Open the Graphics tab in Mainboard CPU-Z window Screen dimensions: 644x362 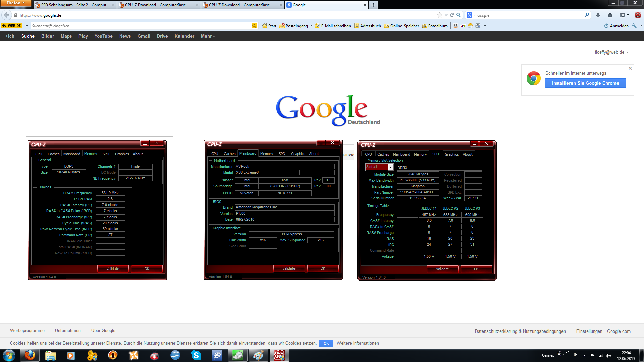[298, 154]
